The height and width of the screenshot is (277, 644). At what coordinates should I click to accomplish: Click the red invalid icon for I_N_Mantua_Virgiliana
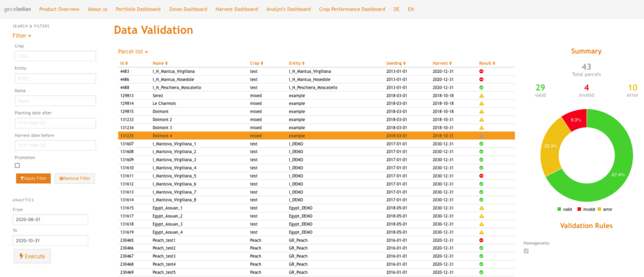(481, 71)
